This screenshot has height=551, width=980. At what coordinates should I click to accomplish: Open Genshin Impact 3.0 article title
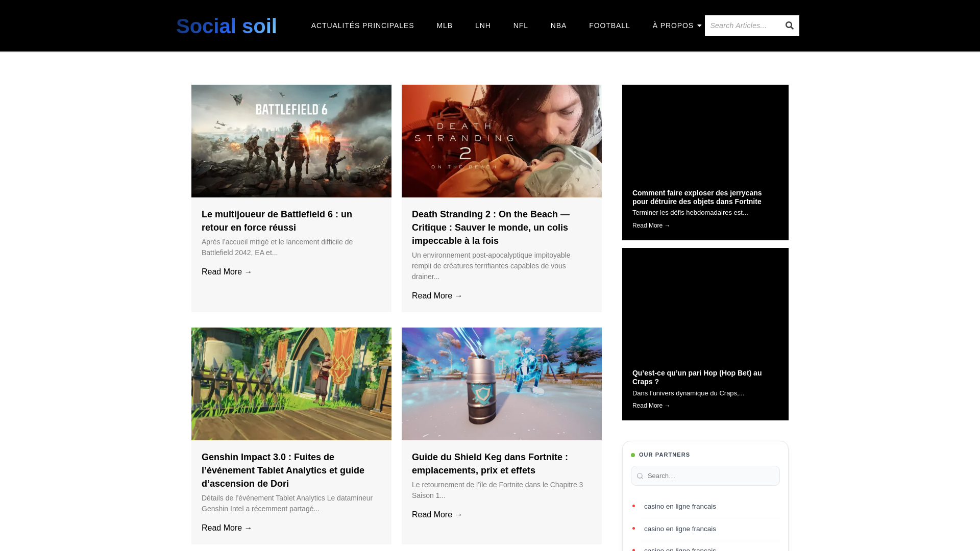coord(283,470)
